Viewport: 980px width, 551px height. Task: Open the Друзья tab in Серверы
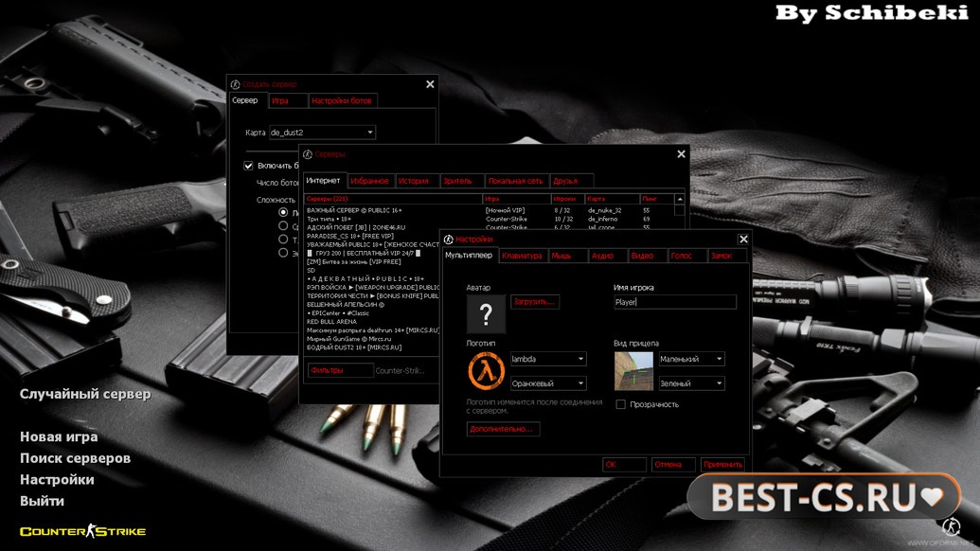pyautogui.click(x=571, y=181)
